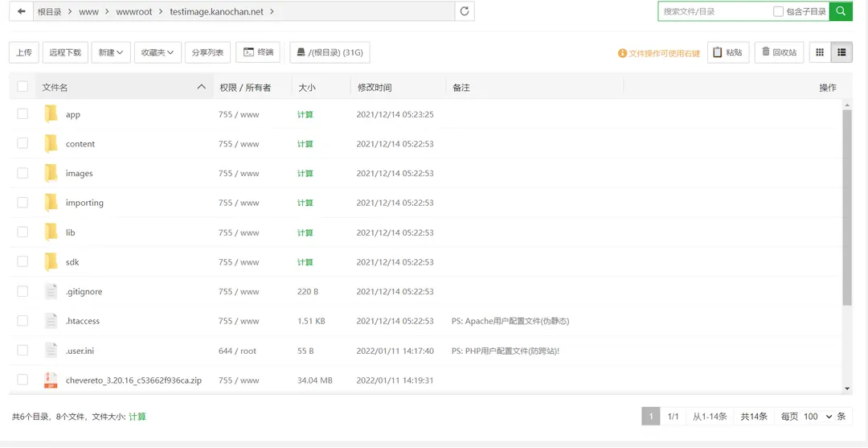Check the box for lib folder
This screenshot has width=868, height=448.
(x=23, y=232)
